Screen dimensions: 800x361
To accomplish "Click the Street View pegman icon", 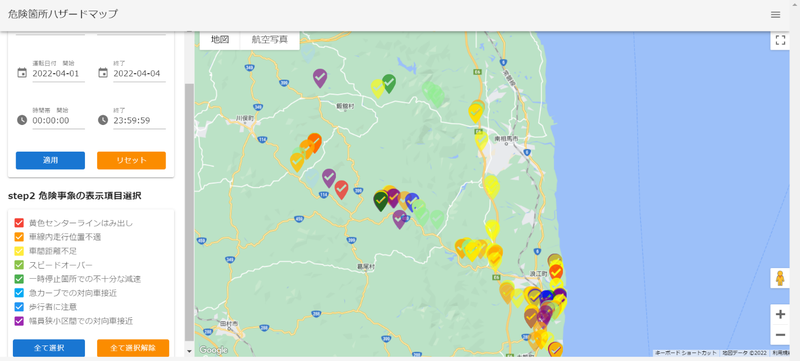I will click(x=780, y=278).
